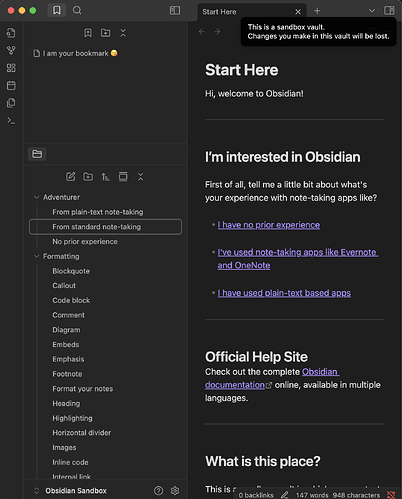Open the command palette terminal icon
Viewport: 402px width, 499px height.
[x=11, y=120]
